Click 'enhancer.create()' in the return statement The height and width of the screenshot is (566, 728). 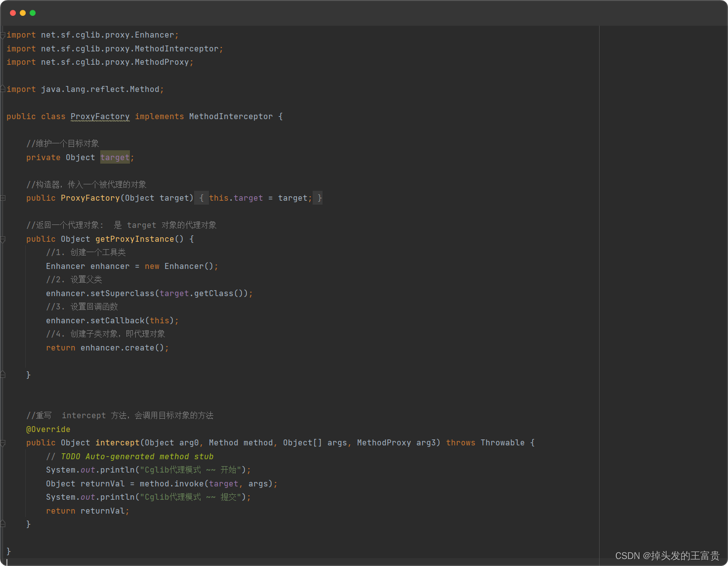click(122, 348)
